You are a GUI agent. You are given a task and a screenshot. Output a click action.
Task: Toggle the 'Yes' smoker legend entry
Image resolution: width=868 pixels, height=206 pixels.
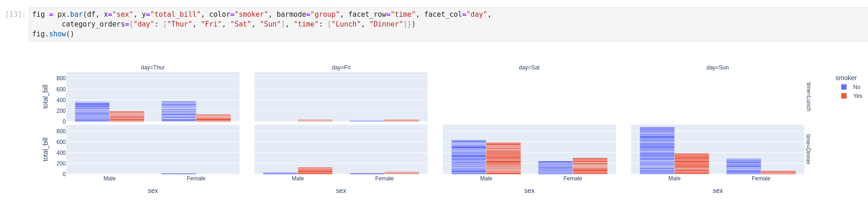point(857,96)
